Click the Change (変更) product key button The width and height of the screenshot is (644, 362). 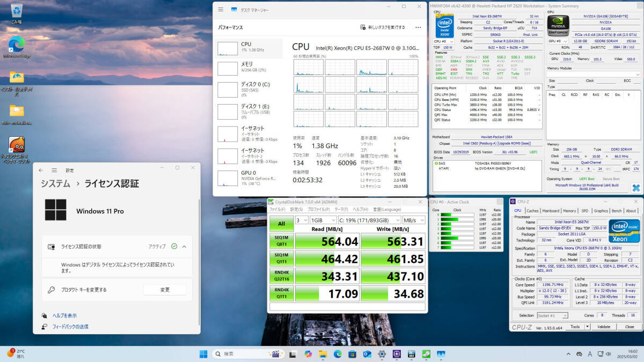pyautogui.click(x=165, y=290)
